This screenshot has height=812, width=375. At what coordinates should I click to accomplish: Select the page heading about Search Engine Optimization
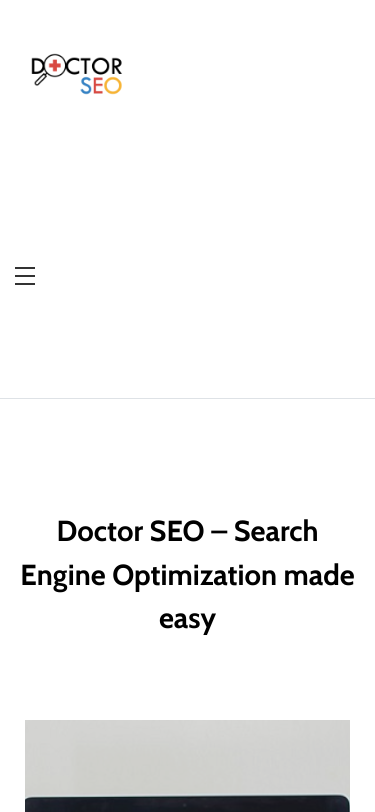coord(188,575)
